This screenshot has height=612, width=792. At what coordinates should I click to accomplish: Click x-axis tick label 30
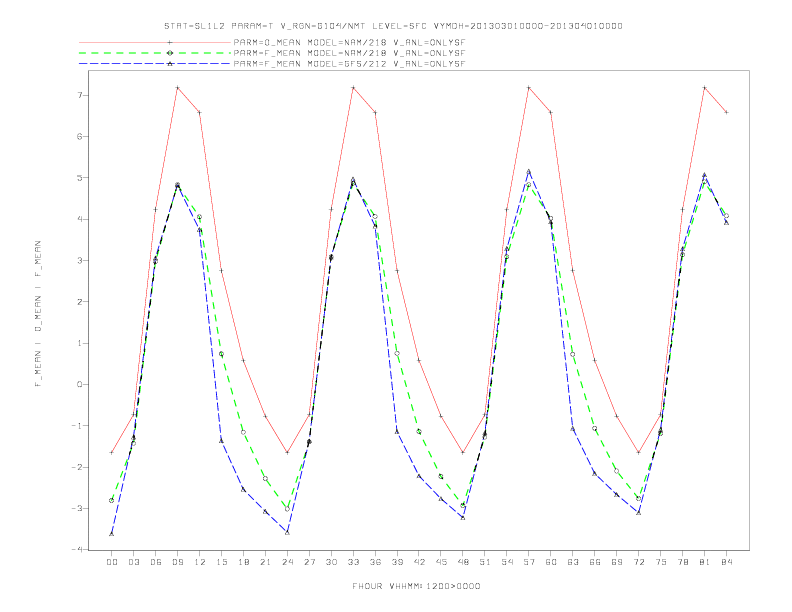pyautogui.click(x=331, y=562)
